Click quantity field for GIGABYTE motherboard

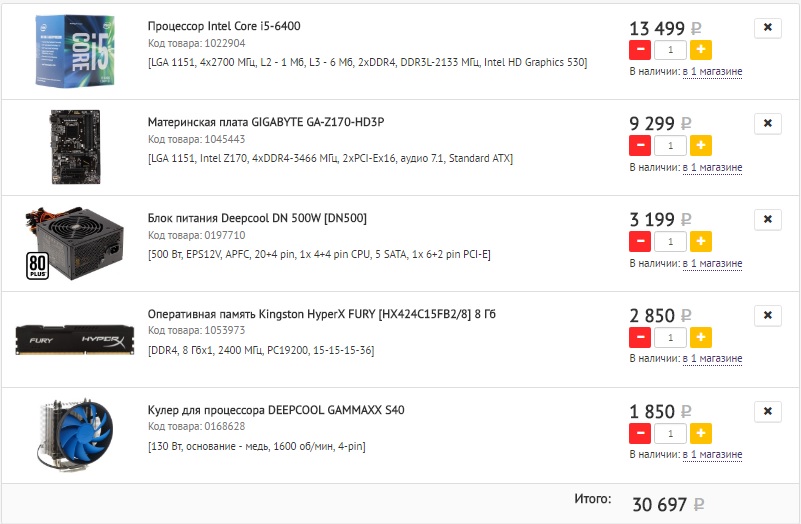(670, 146)
